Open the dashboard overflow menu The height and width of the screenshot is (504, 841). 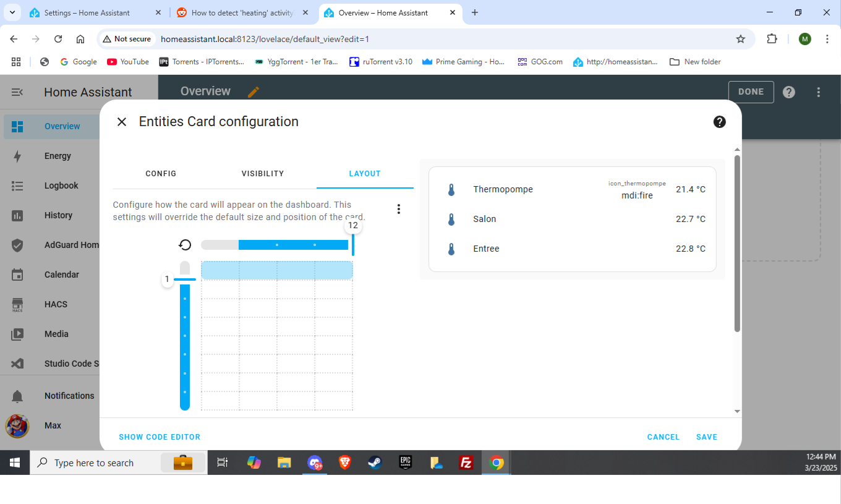coord(818,92)
